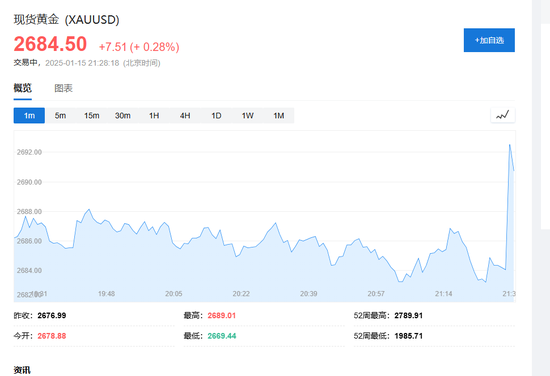Click the 2686.00 y-axis label
550x376 pixels.
click(29, 241)
